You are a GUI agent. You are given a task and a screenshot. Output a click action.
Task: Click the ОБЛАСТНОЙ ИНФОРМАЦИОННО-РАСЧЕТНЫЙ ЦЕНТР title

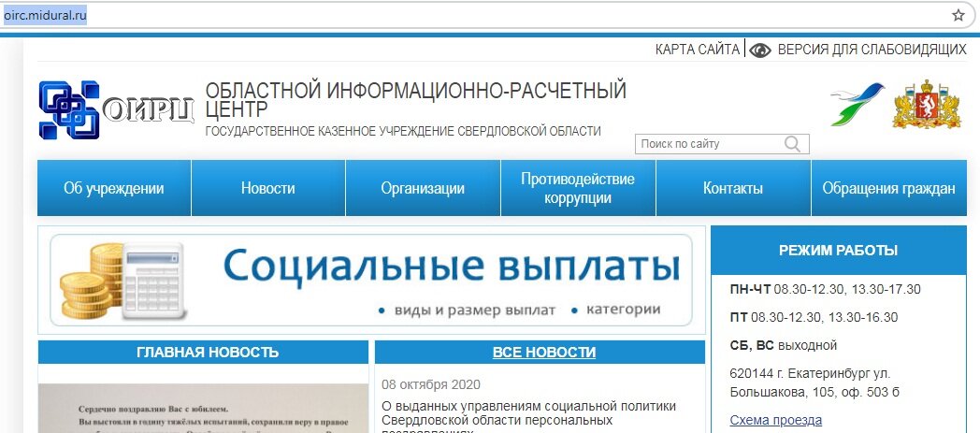pyautogui.click(x=415, y=99)
